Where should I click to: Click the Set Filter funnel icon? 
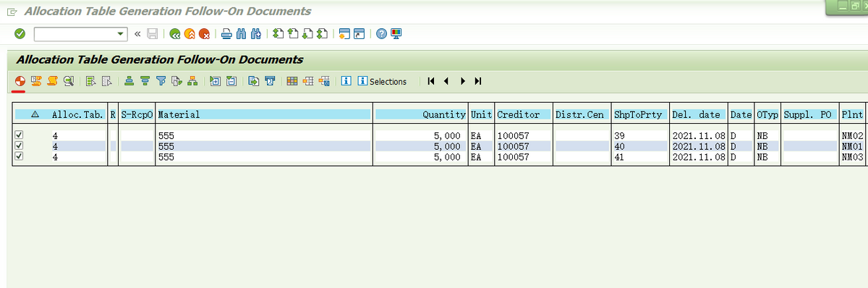[x=161, y=81]
